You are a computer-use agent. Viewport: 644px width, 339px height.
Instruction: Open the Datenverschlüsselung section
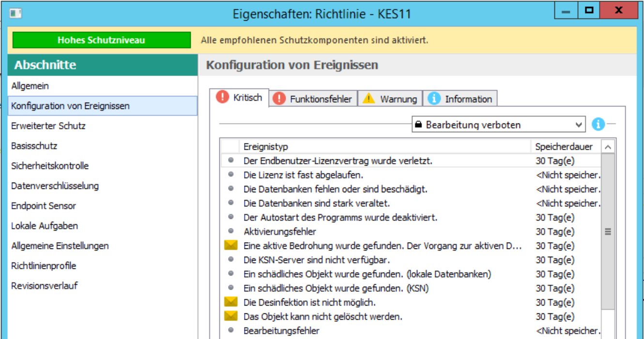(x=103, y=185)
